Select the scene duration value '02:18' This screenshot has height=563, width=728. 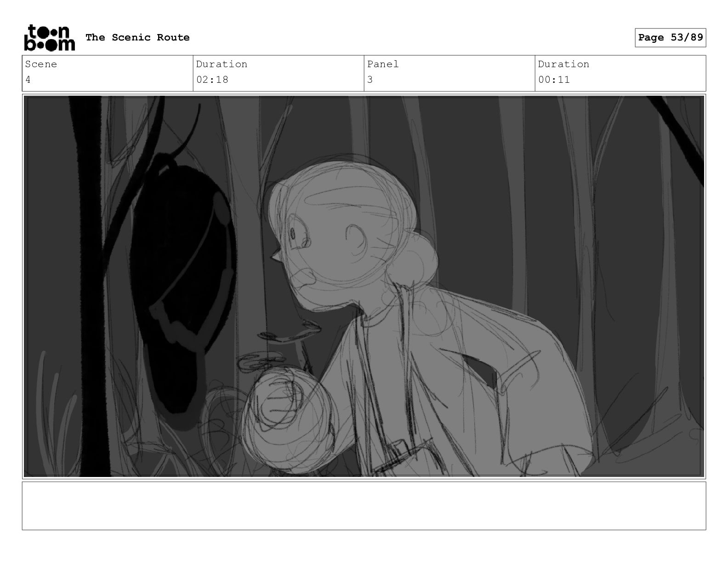212,80
